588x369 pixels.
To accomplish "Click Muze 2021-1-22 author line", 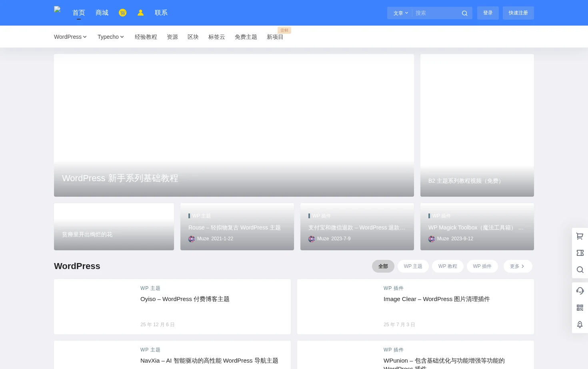I will coord(211,239).
